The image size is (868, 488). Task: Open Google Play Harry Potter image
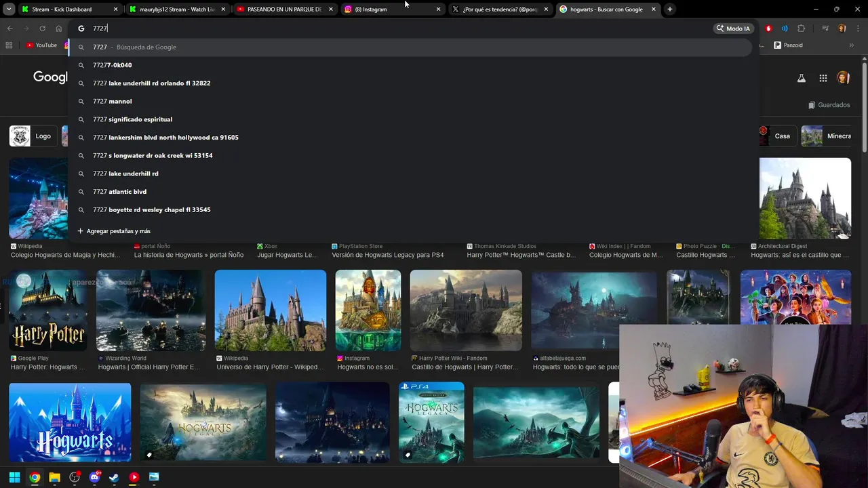(x=48, y=310)
